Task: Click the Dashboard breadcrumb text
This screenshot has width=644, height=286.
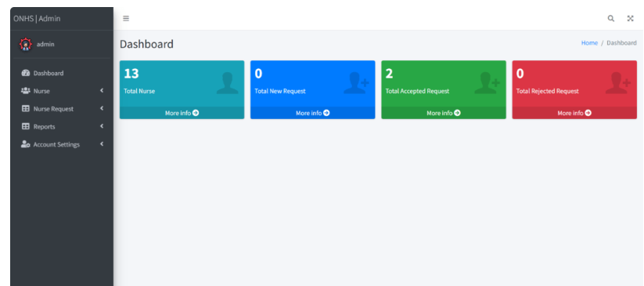Action: point(621,43)
